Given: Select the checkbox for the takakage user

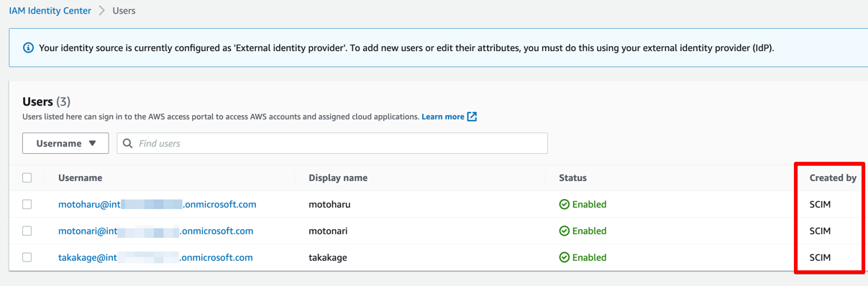Looking at the screenshot, I should [x=27, y=257].
